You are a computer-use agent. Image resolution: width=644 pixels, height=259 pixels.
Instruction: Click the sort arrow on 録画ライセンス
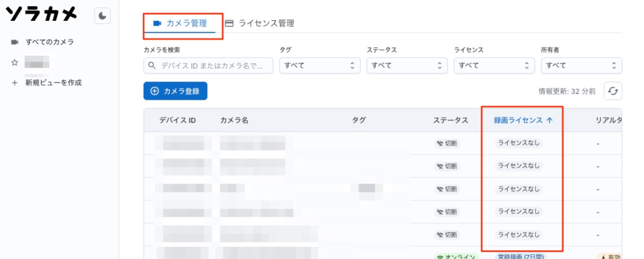(549, 120)
